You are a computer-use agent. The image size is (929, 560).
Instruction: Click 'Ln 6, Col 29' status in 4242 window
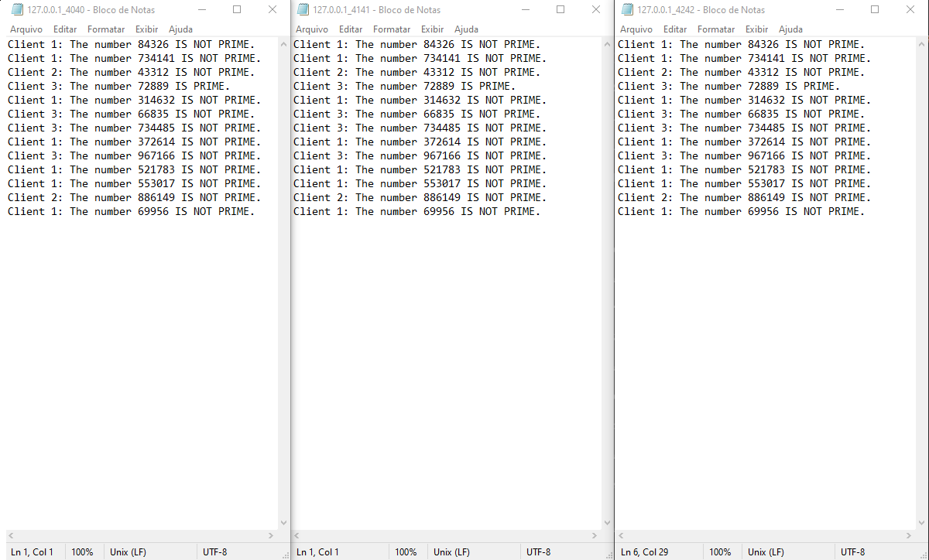pos(646,552)
